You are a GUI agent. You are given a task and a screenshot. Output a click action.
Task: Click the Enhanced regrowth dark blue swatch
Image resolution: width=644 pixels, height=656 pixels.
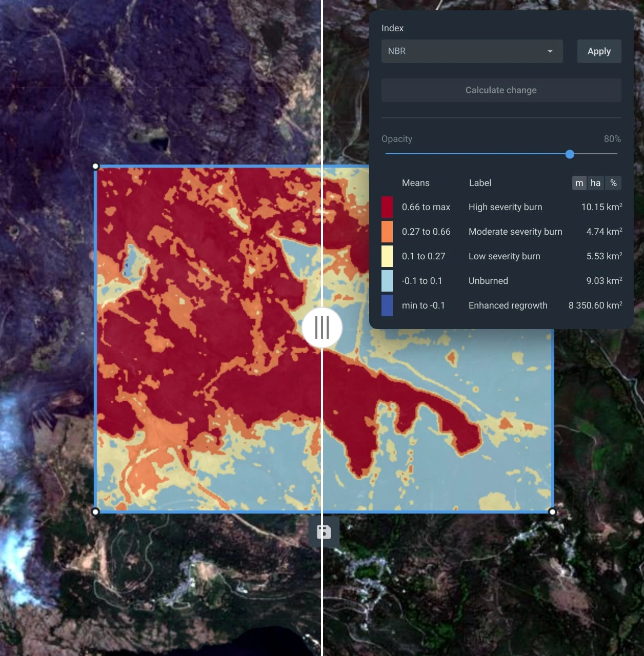pyautogui.click(x=387, y=305)
